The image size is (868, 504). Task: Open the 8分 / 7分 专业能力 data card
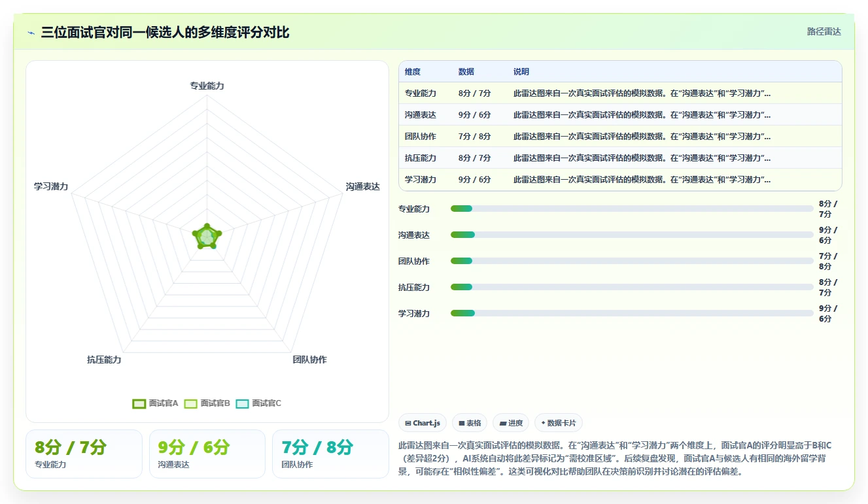84,454
